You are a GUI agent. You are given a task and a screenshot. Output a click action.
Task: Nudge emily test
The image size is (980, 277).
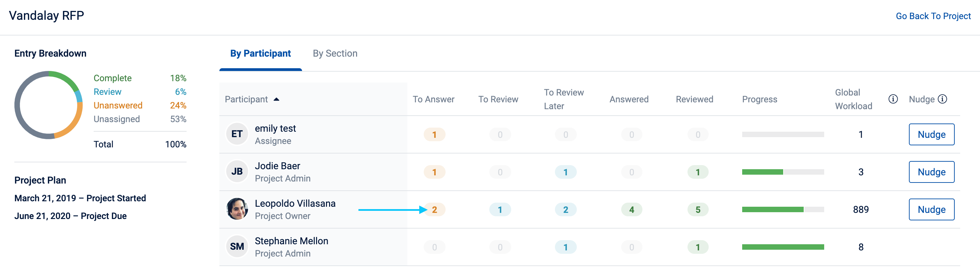pos(931,134)
